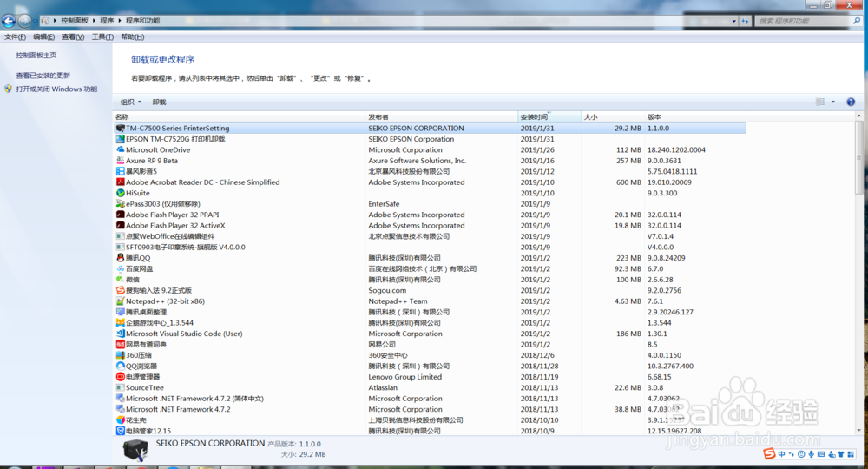Open the 文件(F) menu

pyautogui.click(x=15, y=37)
